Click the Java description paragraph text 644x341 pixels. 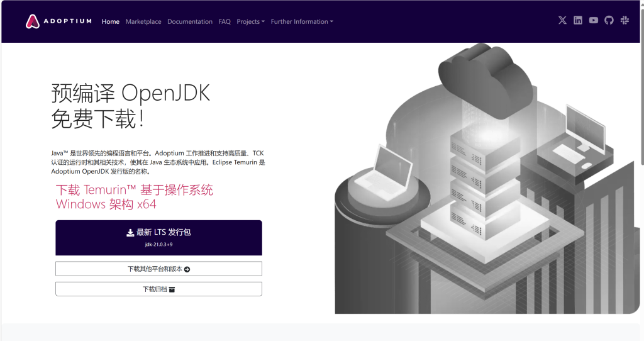tap(157, 162)
